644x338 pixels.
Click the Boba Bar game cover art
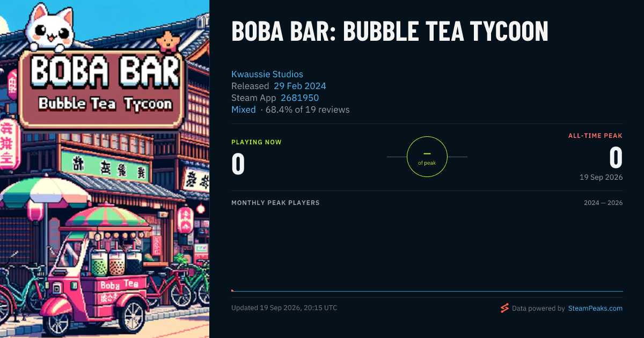click(x=105, y=169)
